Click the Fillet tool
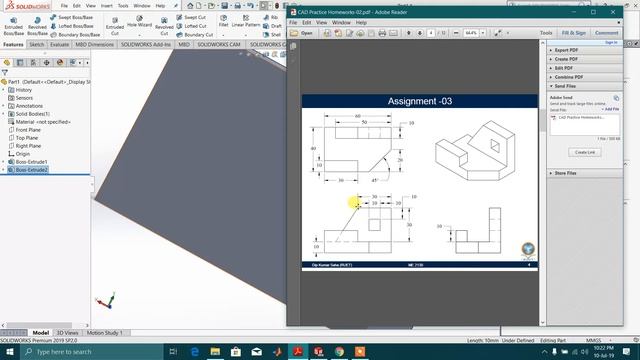The width and height of the screenshot is (640, 360). pyautogui.click(x=223, y=21)
